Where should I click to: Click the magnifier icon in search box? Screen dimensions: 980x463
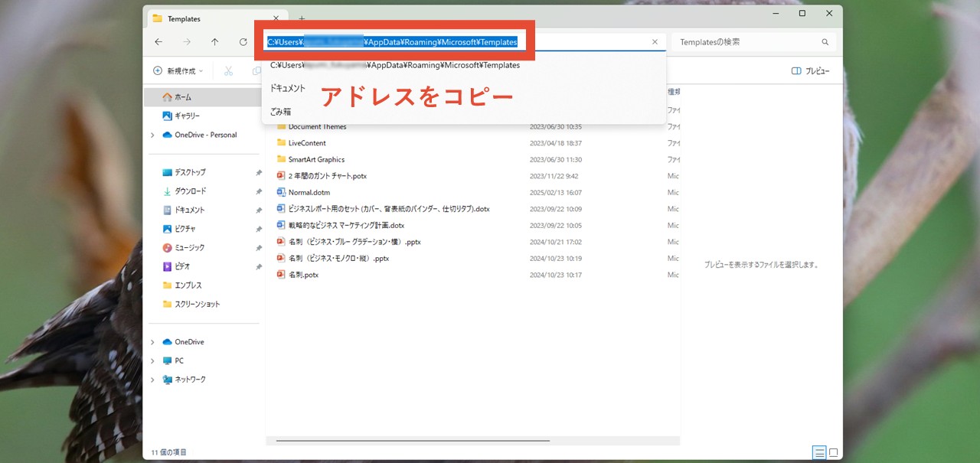[825, 42]
